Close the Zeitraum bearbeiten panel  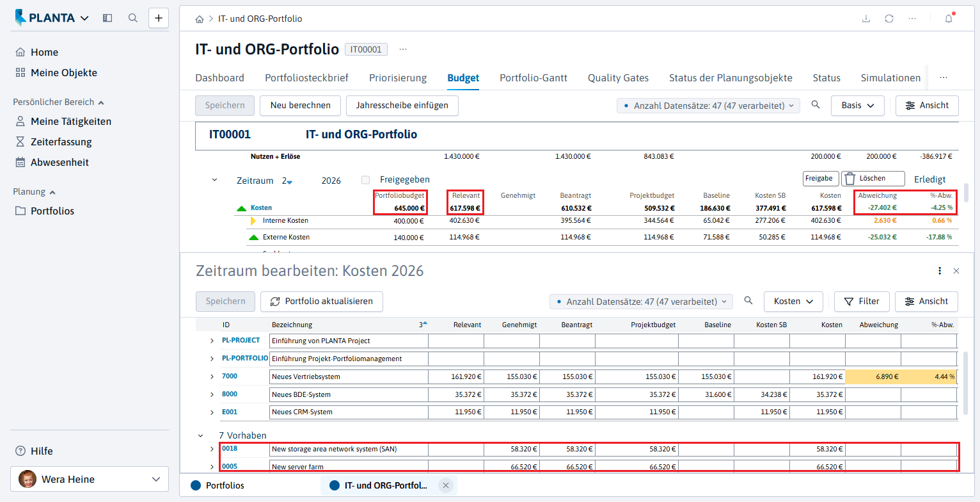click(956, 271)
